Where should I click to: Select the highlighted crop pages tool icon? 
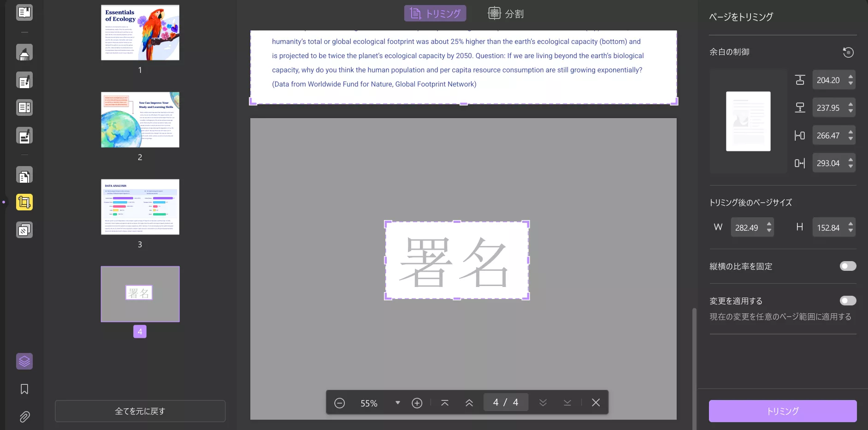[x=24, y=202]
